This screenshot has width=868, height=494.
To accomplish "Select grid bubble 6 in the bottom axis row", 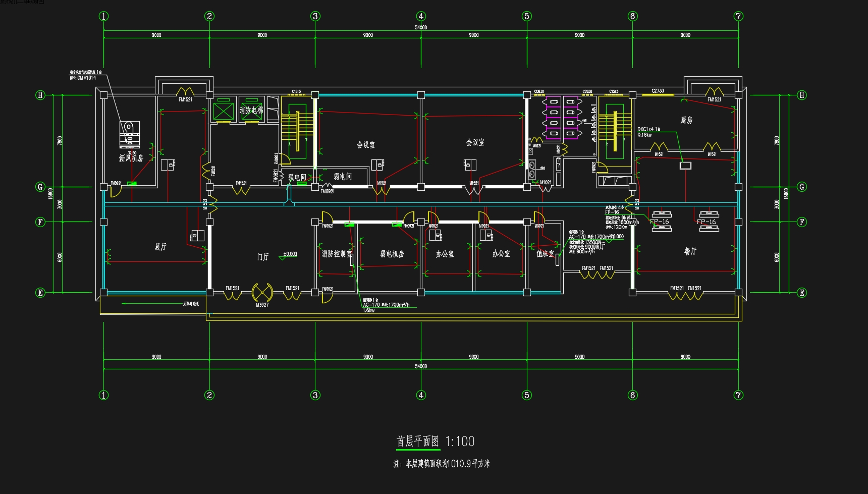I will pyautogui.click(x=633, y=395).
